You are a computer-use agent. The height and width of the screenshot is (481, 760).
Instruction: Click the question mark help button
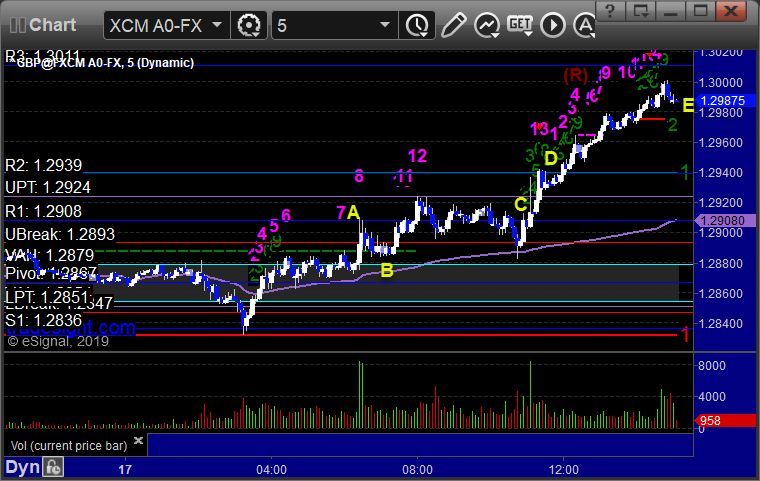610,10
